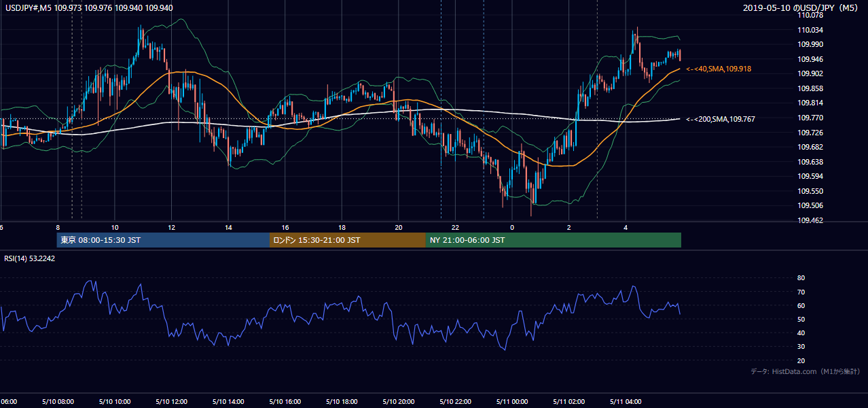Click the 109.814 price axis label

coord(811,103)
